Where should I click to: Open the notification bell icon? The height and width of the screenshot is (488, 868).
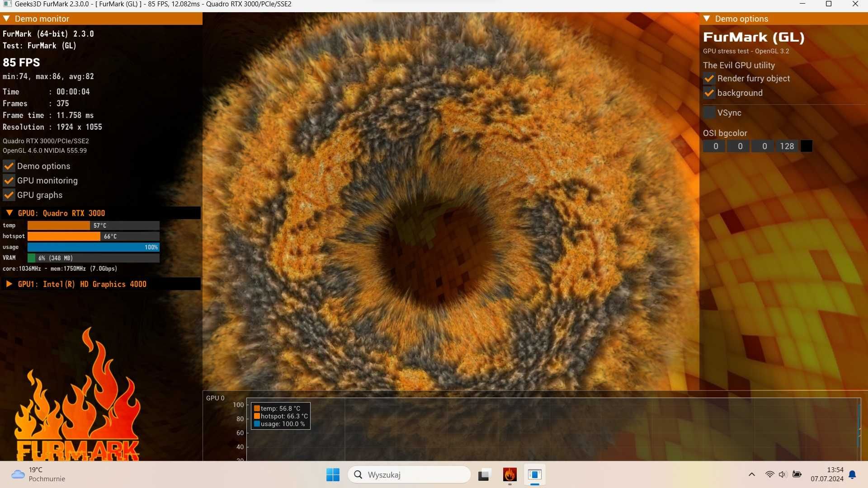point(853,474)
